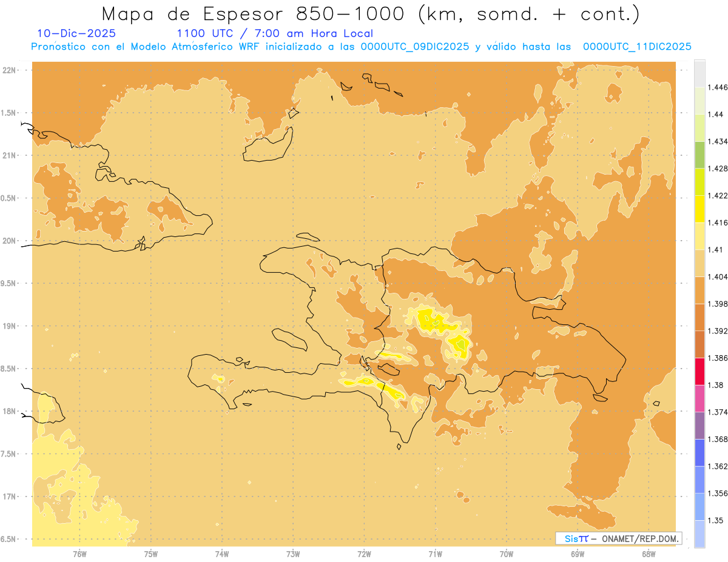
Task: Click the '21N' latitude label
Action: (x=10, y=156)
